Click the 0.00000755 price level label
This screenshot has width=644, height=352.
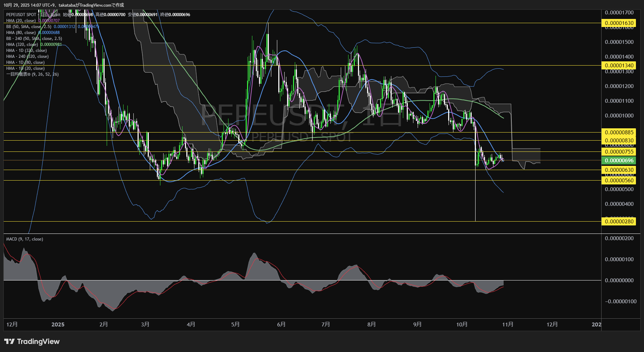pyautogui.click(x=619, y=152)
